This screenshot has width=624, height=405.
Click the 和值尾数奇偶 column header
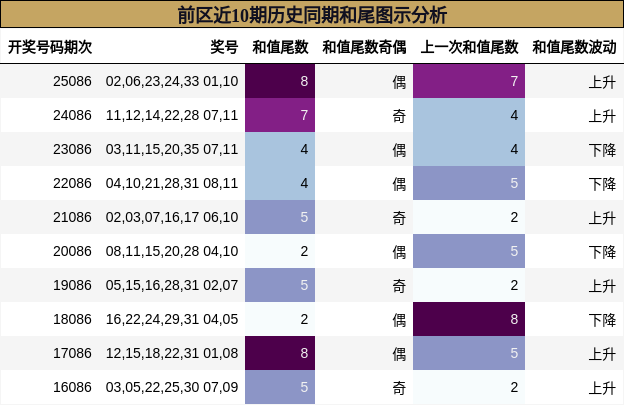(x=364, y=47)
